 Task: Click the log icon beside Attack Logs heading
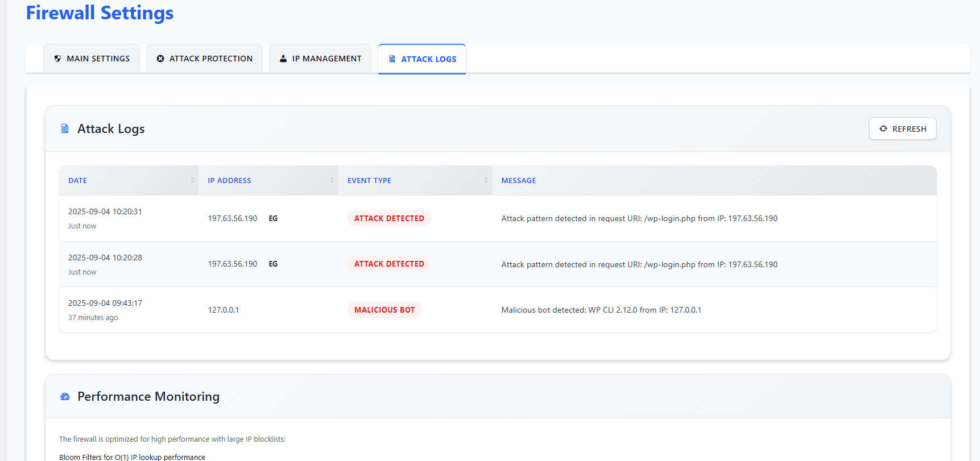(x=65, y=129)
